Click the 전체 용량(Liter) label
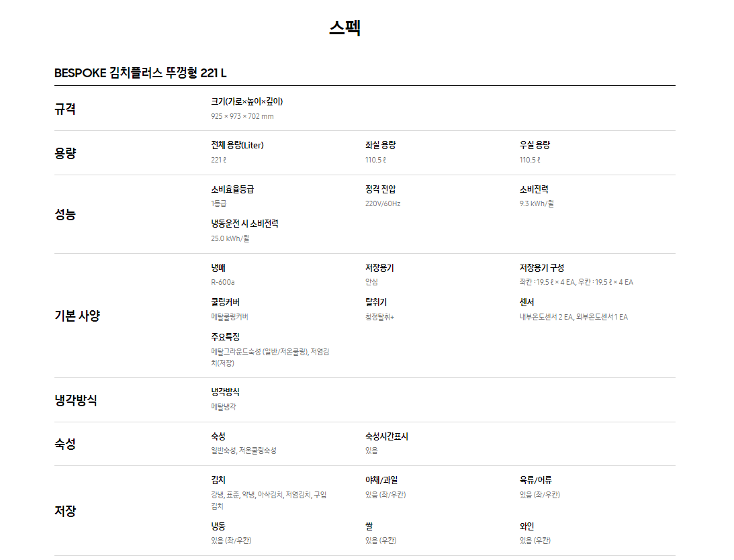The image size is (734, 560). pos(237,145)
